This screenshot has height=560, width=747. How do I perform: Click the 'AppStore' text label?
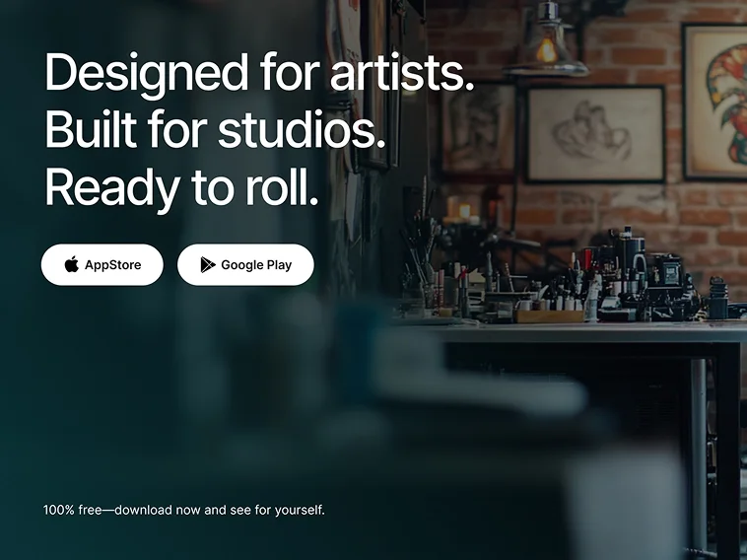point(113,265)
